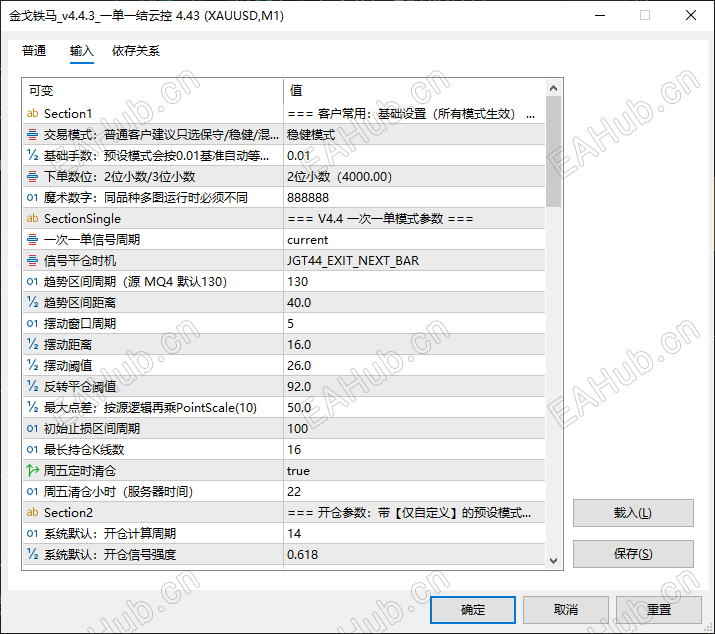The height and width of the screenshot is (634, 715).
Task: Click the ½ icon beside 摆动阈值
Action: (32, 365)
